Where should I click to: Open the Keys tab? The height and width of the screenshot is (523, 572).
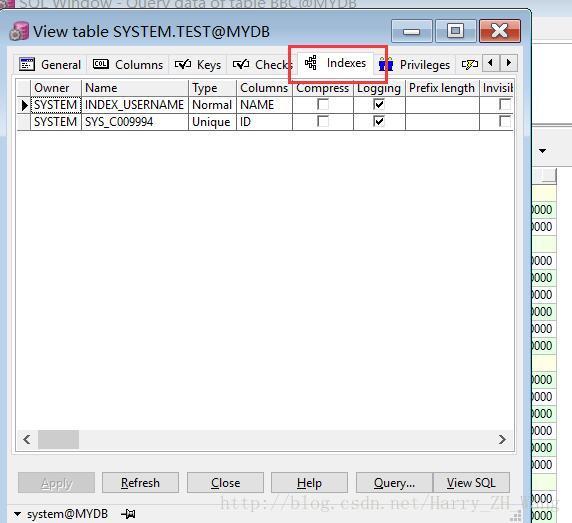tap(198, 65)
